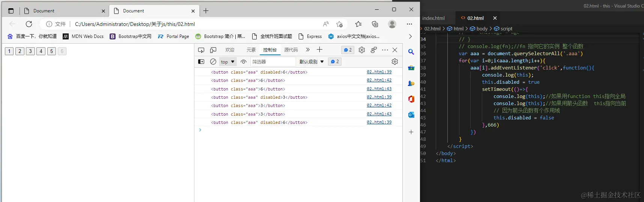Switch to the 欢迎 (Welcome) DevTools tab
This screenshot has height=202, width=644.
[x=230, y=50]
